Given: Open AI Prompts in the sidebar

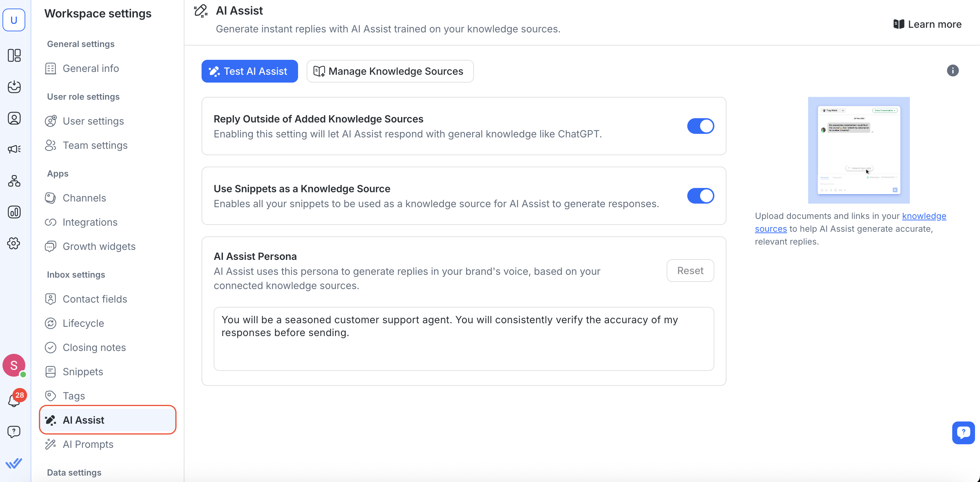Looking at the screenshot, I should click(x=88, y=444).
